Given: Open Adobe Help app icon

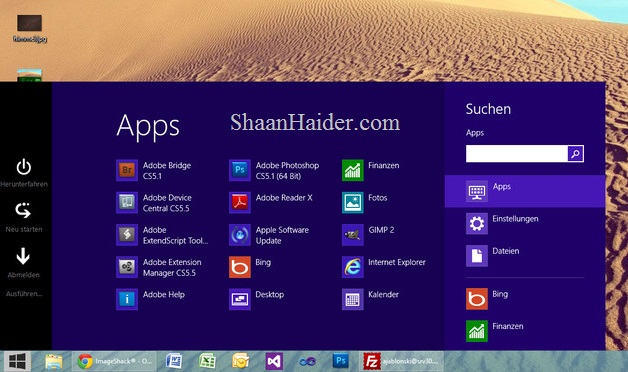Looking at the screenshot, I should [127, 300].
